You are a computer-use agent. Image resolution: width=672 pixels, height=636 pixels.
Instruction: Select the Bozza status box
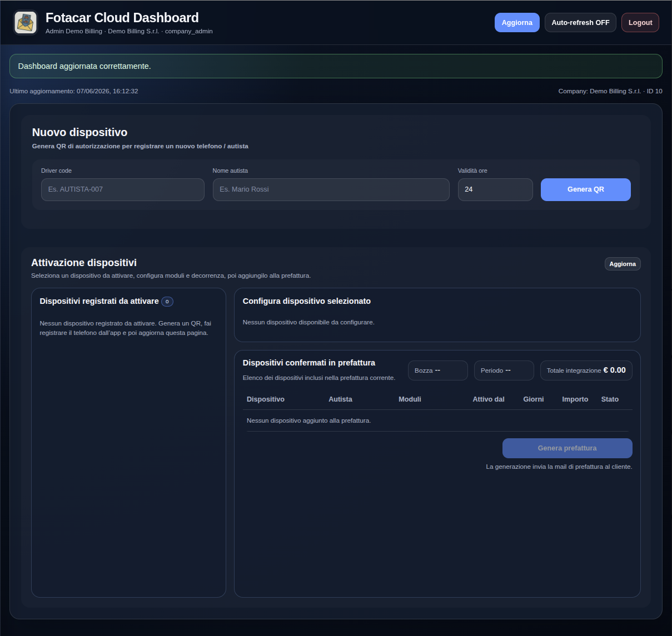pyautogui.click(x=438, y=370)
